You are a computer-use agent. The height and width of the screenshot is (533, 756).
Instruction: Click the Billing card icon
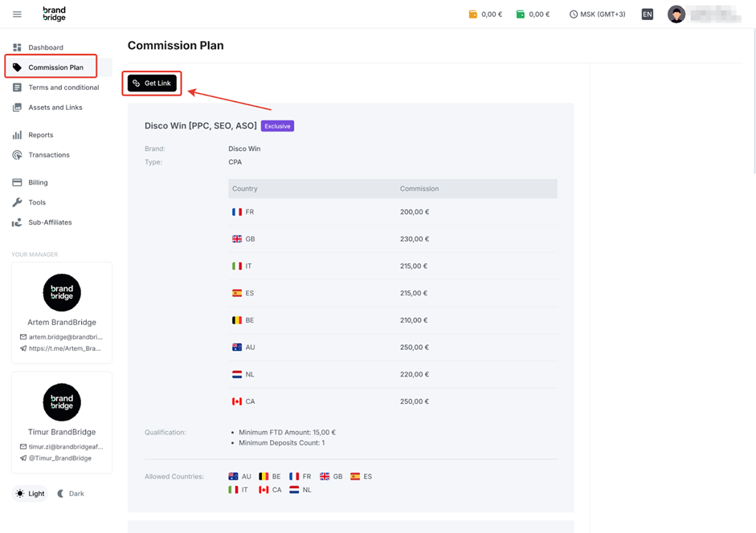[x=17, y=182]
